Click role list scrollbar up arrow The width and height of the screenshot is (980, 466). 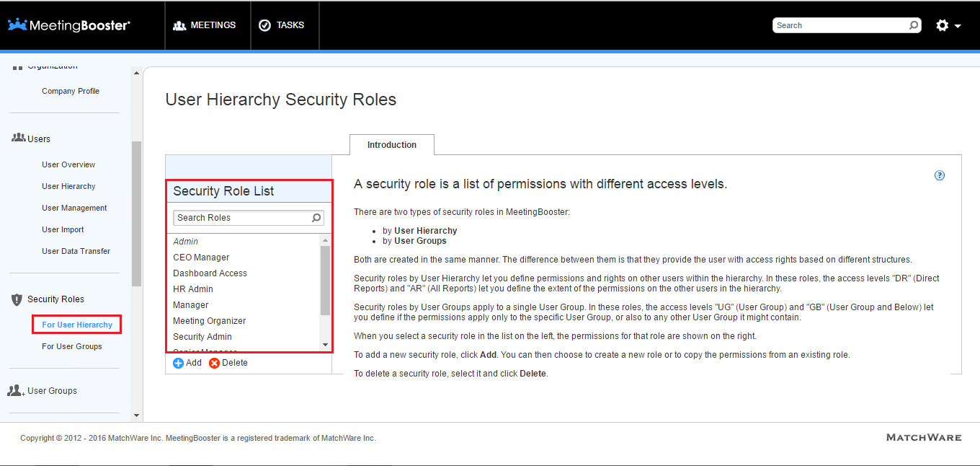(x=325, y=240)
